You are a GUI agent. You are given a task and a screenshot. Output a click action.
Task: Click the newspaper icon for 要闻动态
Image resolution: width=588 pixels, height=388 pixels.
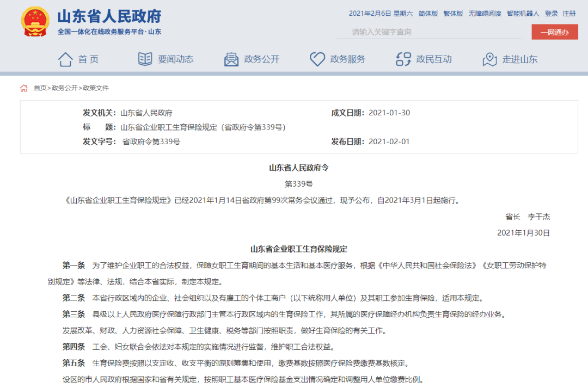click(145, 59)
